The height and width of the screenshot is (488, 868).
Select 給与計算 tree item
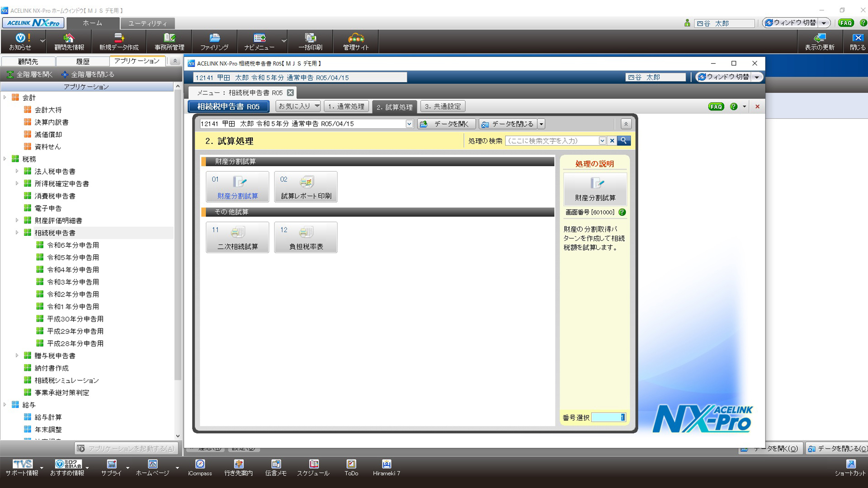pyautogui.click(x=48, y=417)
